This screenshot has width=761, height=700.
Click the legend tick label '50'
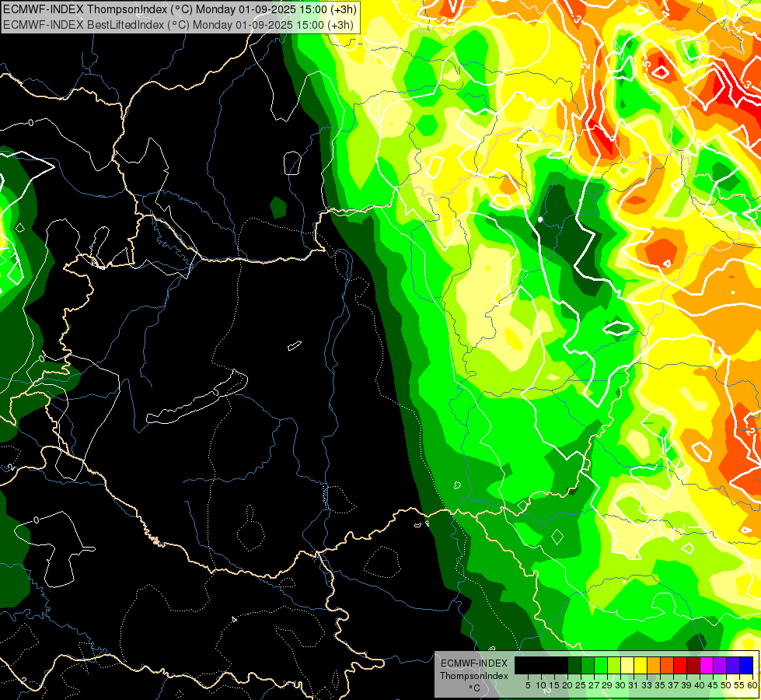[727, 685]
